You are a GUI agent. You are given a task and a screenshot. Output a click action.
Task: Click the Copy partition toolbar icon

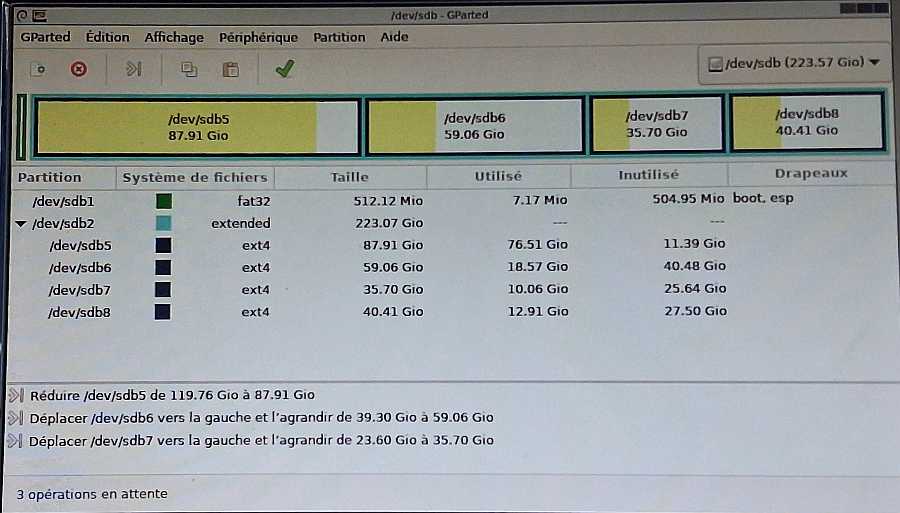pos(188,69)
